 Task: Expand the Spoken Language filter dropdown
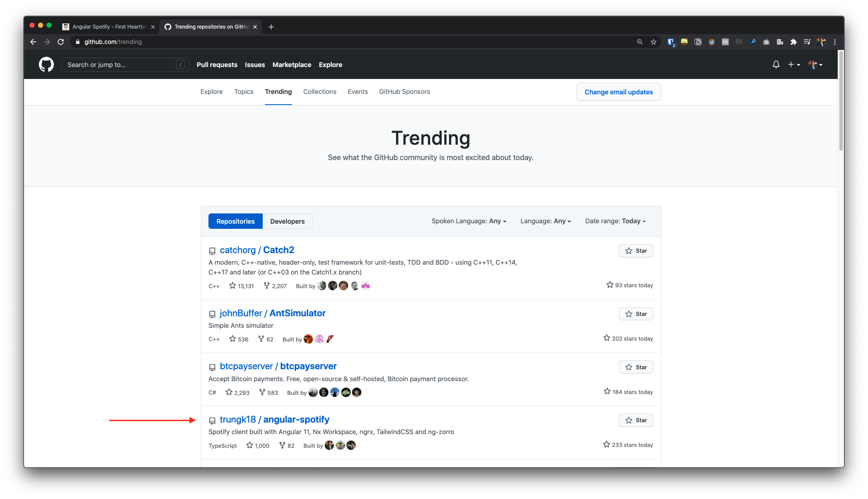click(469, 221)
